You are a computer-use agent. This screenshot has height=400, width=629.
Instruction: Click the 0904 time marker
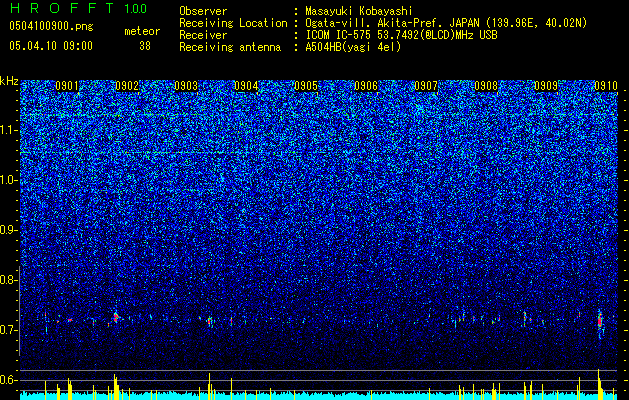pos(246,86)
